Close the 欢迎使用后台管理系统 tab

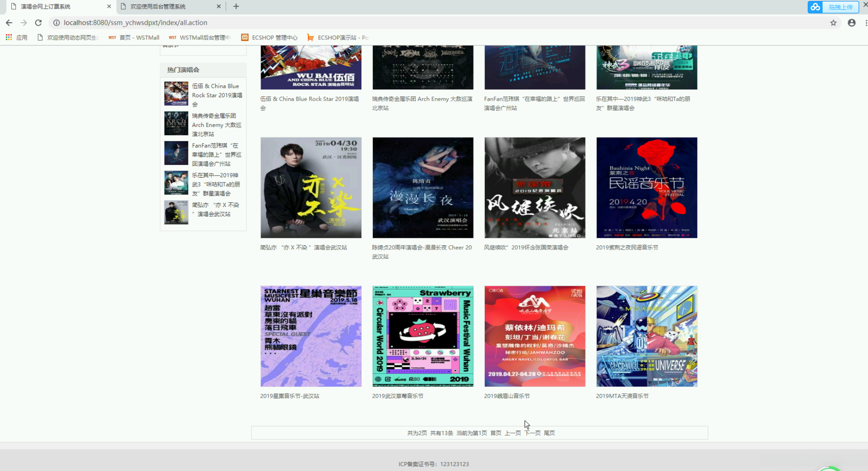[219, 6]
